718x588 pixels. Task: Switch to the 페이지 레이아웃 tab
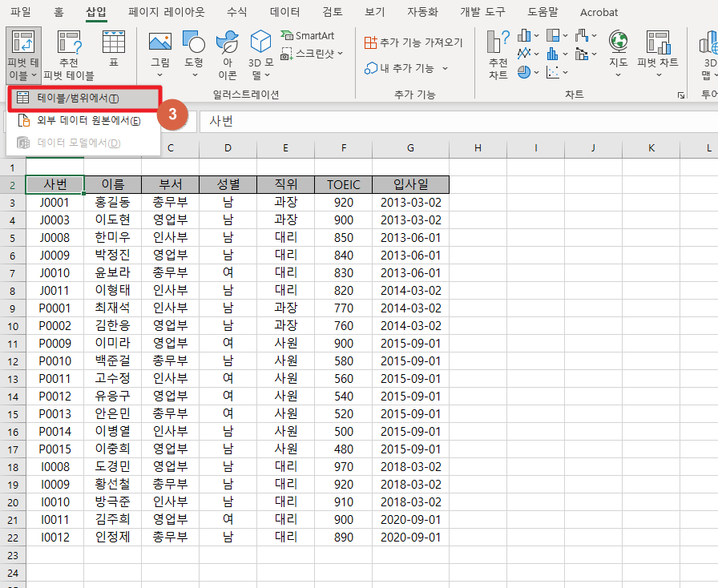tap(166, 12)
